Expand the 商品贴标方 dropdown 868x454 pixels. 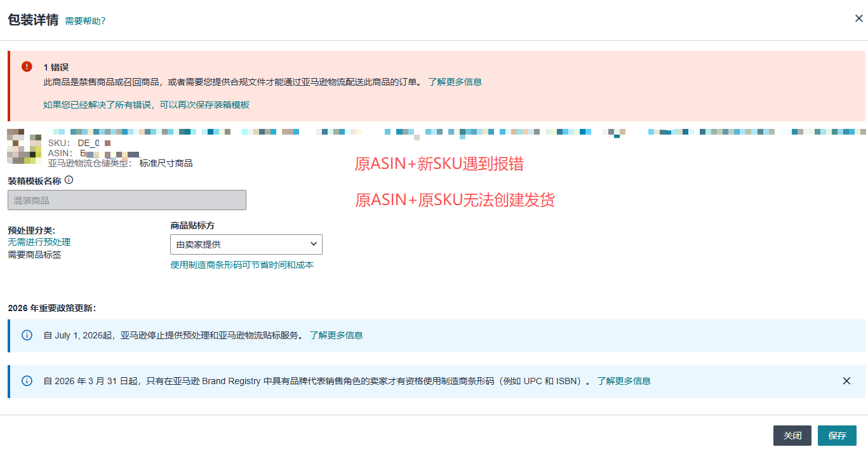tap(246, 244)
